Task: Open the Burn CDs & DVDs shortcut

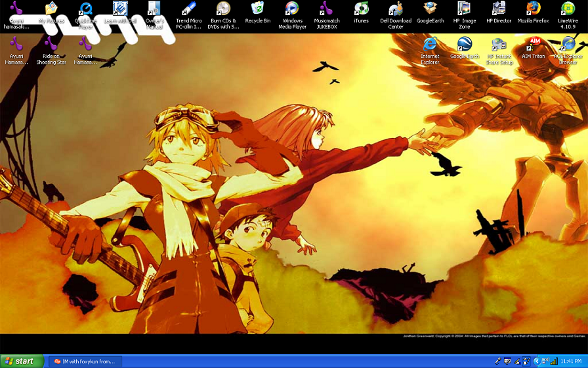Action: click(223, 15)
